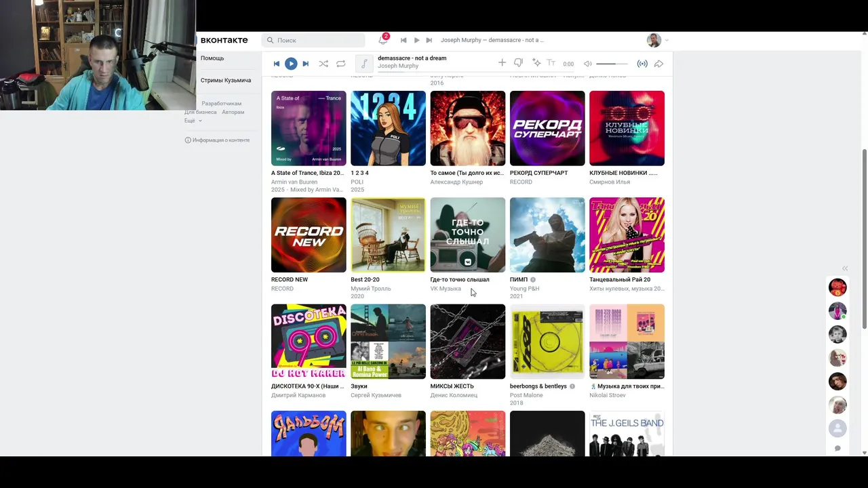The width and height of the screenshot is (868, 488).
Task: Open То самое album cover
Action: pos(468,128)
